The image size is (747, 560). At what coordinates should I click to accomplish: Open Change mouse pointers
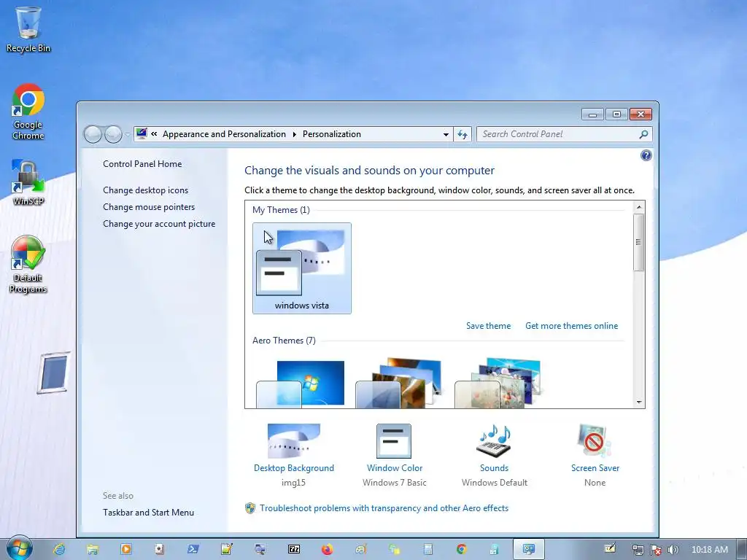pyautogui.click(x=149, y=207)
